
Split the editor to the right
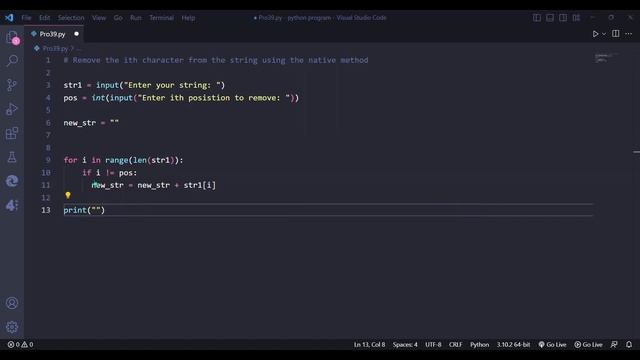click(x=616, y=33)
